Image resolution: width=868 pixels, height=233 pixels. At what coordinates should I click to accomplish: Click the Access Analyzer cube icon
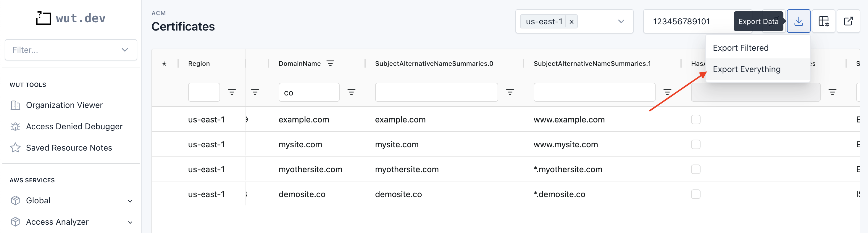15,222
